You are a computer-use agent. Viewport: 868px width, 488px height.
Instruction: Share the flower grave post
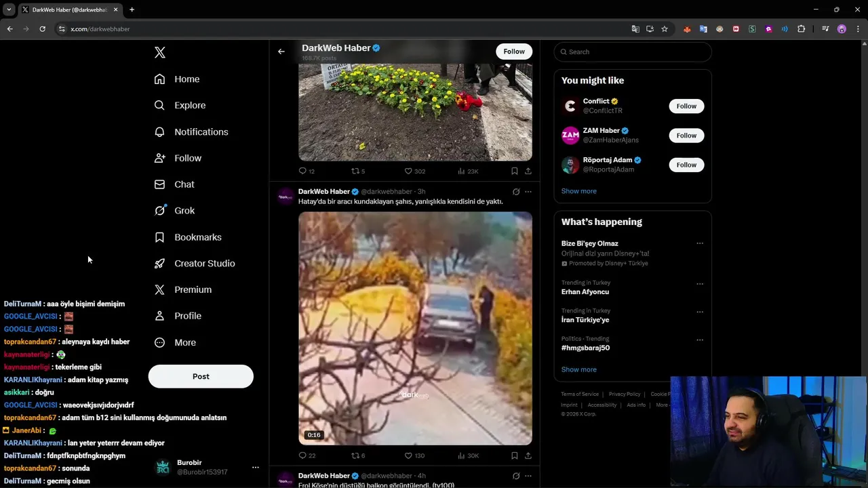[528, 171]
